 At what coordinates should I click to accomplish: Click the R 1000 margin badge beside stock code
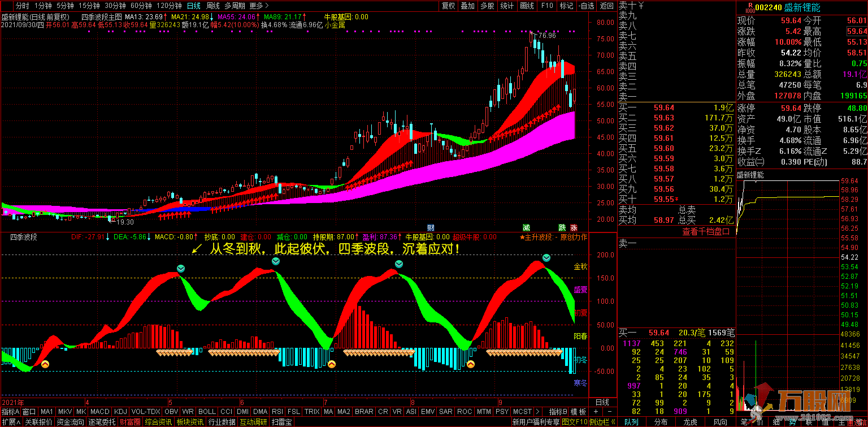coord(749,7)
